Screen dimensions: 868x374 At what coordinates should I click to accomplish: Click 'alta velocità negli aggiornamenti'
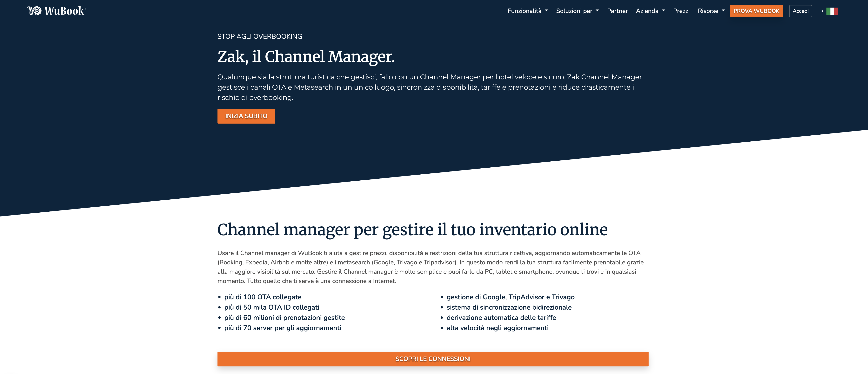(497, 328)
